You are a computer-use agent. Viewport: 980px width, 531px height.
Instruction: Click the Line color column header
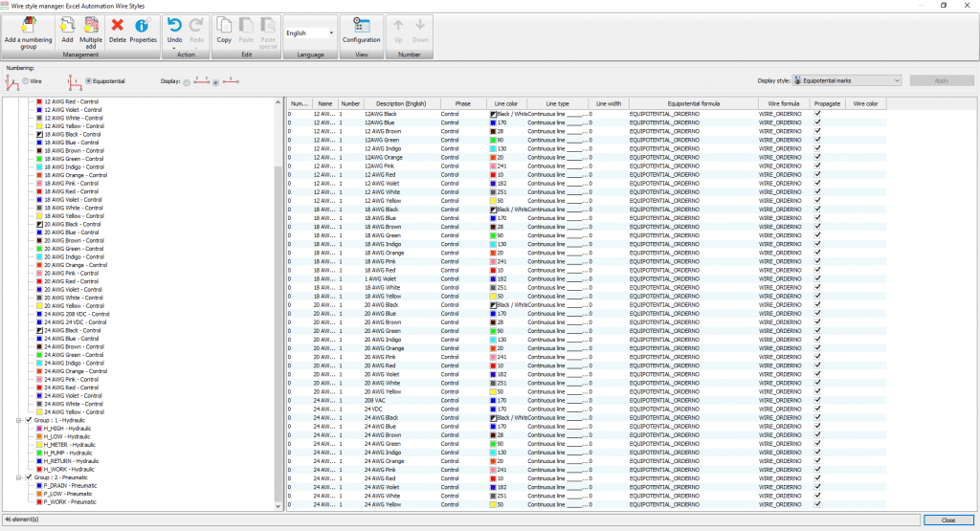click(506, 103)
